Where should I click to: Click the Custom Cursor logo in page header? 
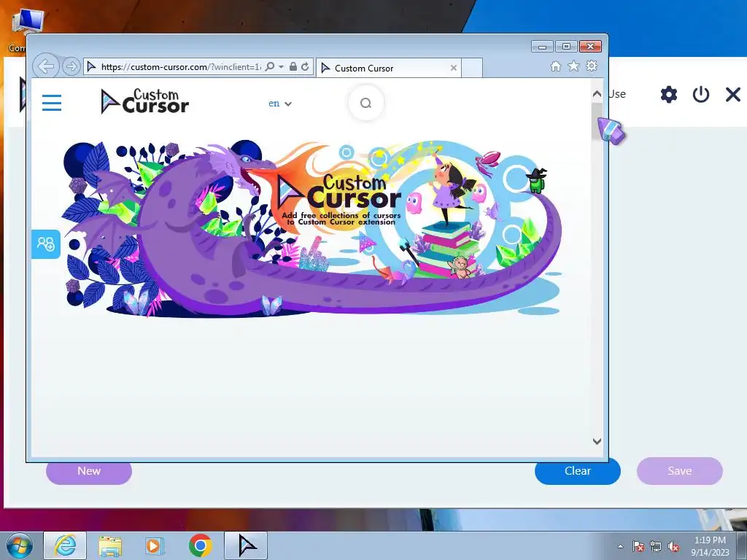coord(145,101)
